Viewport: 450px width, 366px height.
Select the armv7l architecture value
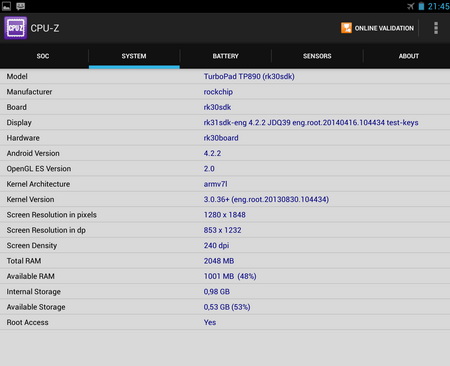[x=215, y=184]
